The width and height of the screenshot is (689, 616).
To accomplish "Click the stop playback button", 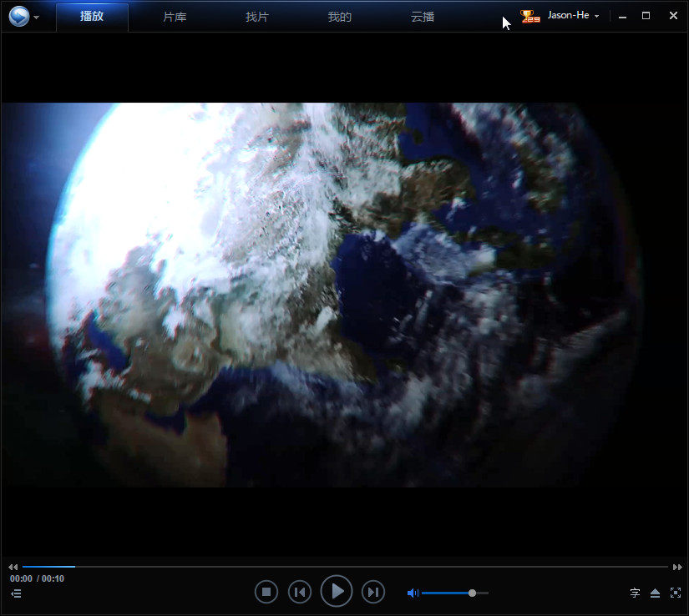I will [266, 592].
